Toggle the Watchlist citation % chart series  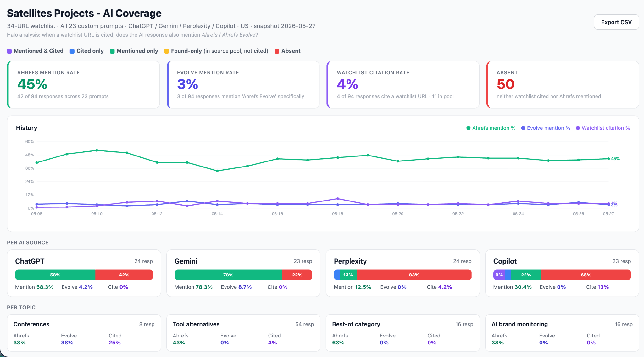click(603, 128)
